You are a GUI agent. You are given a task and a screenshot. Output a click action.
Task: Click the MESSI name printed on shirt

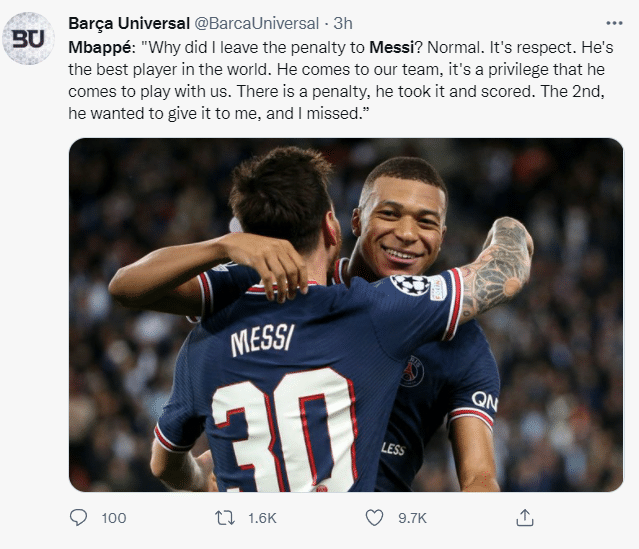(x=263, y=341)
